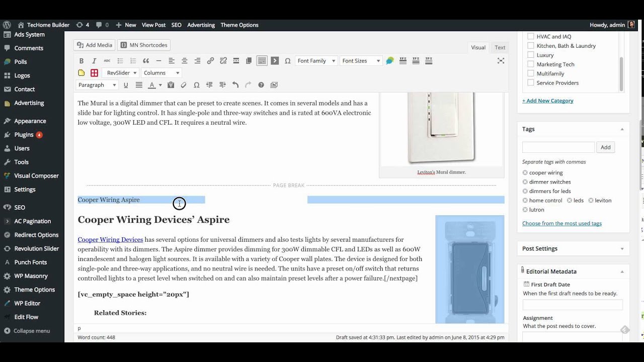Remove the dimmer switches tag
This screenshot has width=644, height=362.
pyautogui.click(x=525, y=182)
